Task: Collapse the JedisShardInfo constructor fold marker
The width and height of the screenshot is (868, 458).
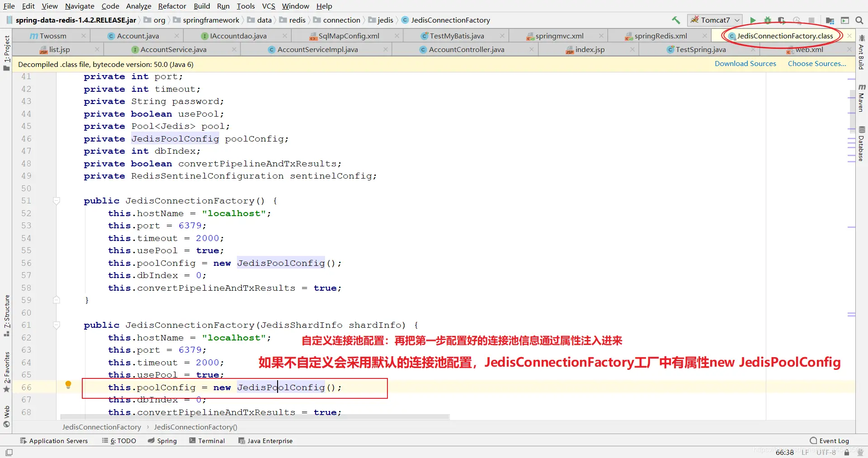Action: (57, 325)
